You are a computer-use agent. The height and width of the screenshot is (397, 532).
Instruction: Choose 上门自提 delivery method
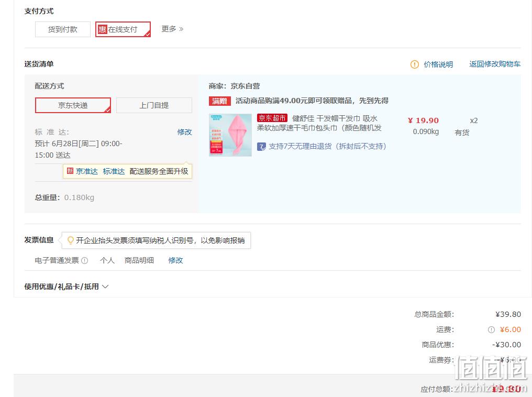click(154, 105)
